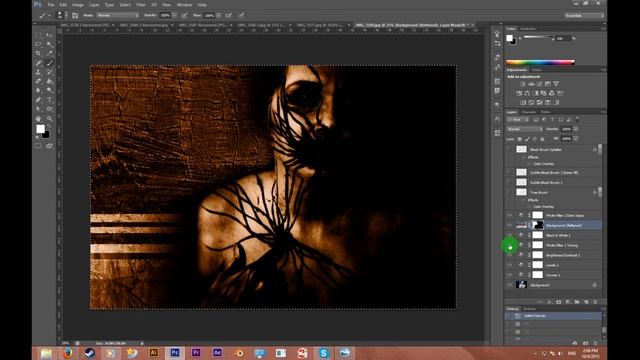Hide the bottom Background layer
This screenshot has width=640, height=360.
tap(509, 285)
